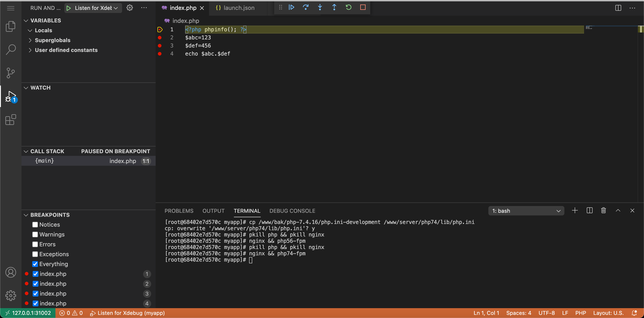Click the Listen for Xdebug dropdown arrow

116,7
